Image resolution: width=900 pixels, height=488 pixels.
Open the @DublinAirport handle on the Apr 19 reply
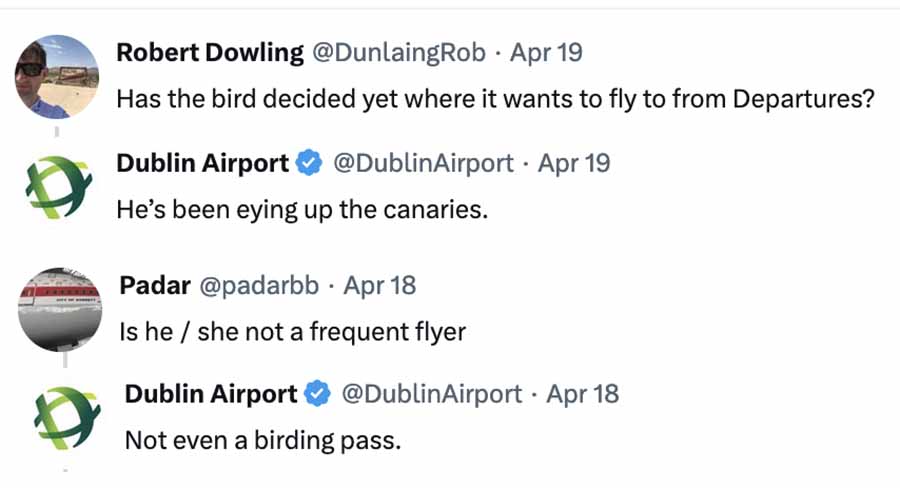point(423,163)
